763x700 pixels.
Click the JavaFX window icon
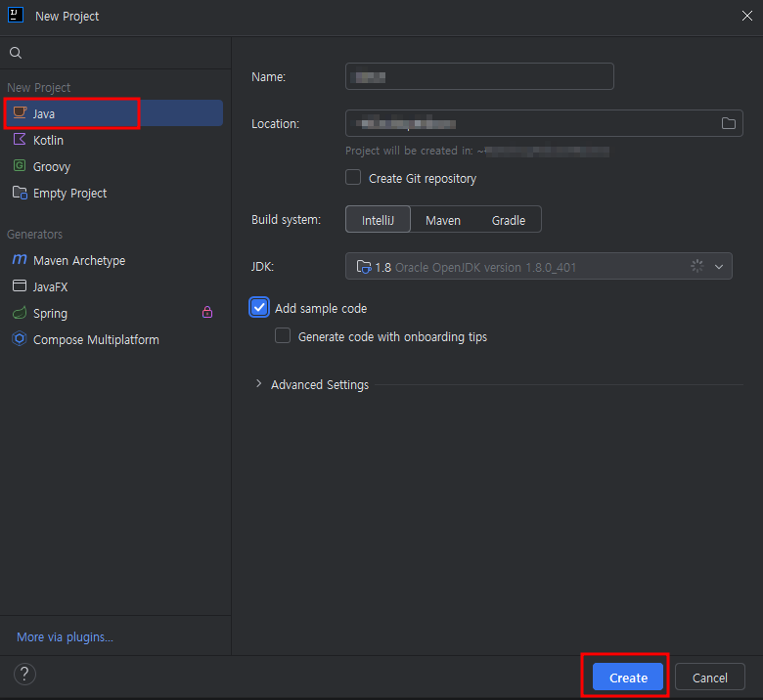pyautogui.click(x=20, y=285)
